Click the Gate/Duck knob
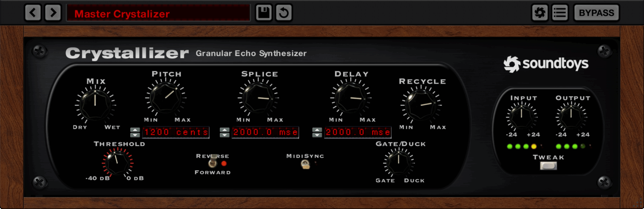 [x=399, y=163]
